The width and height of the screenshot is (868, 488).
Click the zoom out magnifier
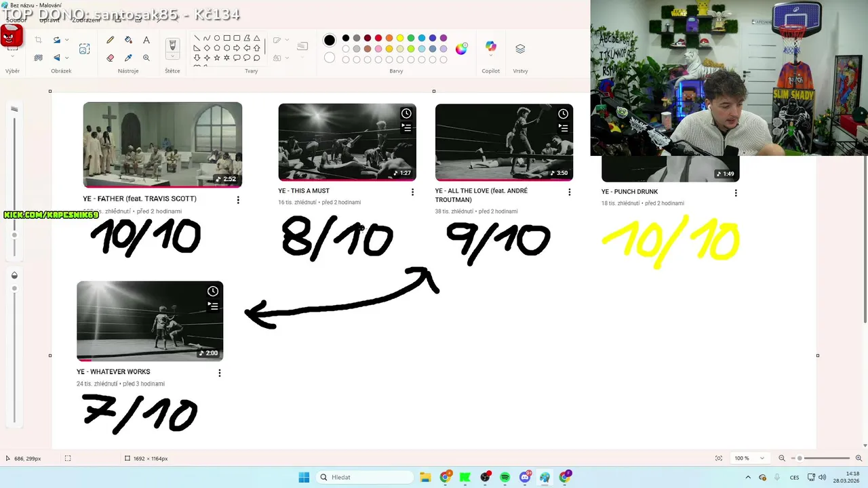(x=782, y=458)
